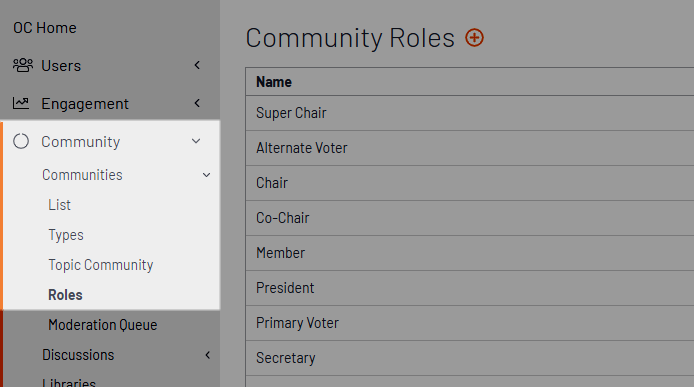Screen dimensions: 694x387
Task: Select the Primary Voter role row
Action: pos(470,323)
